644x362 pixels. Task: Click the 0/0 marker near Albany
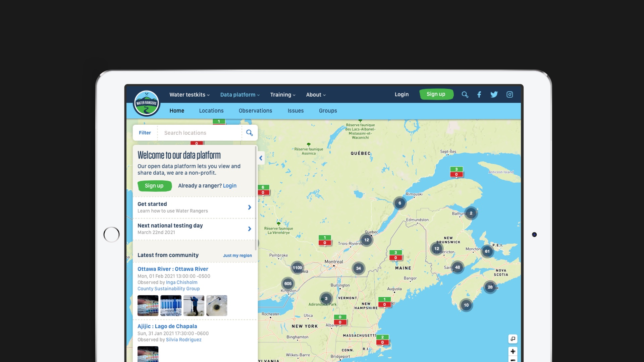340,320
